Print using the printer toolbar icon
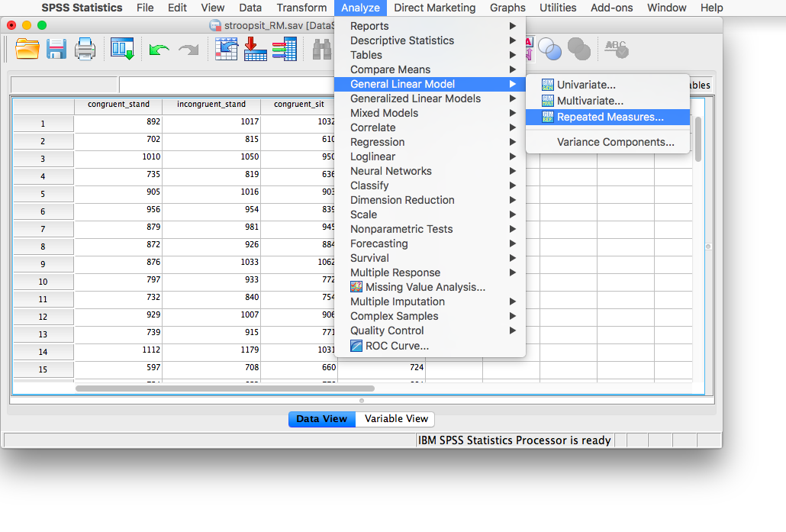This screenshot has height=532, width=786. [85, 49]
